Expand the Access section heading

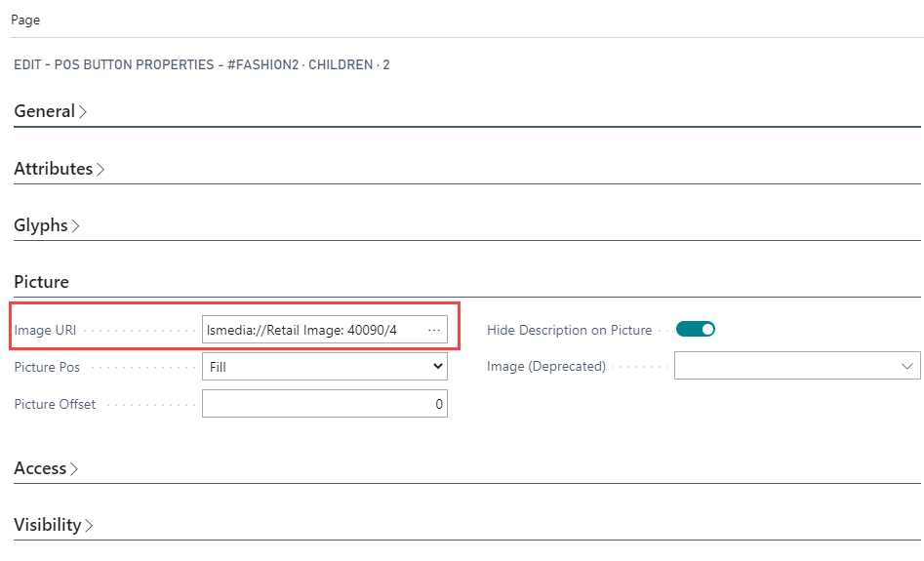click(40, 468)
